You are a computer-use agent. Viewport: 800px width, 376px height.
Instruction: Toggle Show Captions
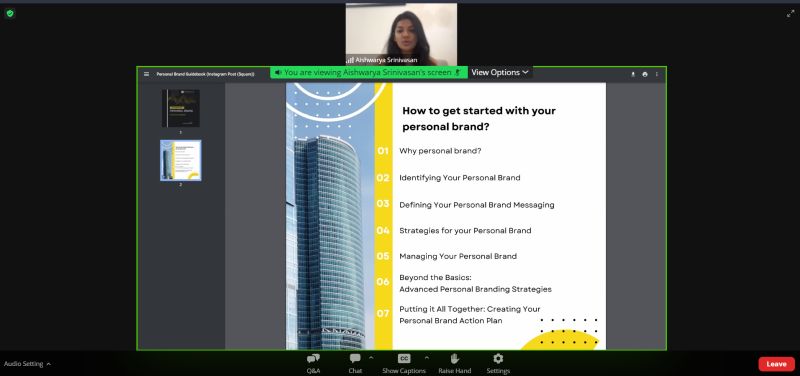(x=404, y=363)
